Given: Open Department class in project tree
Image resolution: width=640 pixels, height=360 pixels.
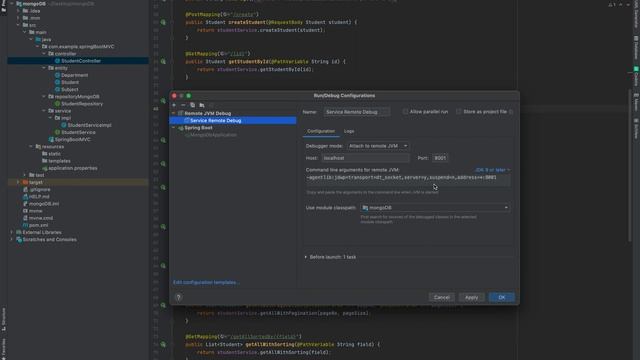Looking at the screenshot, I should point(74,75).
